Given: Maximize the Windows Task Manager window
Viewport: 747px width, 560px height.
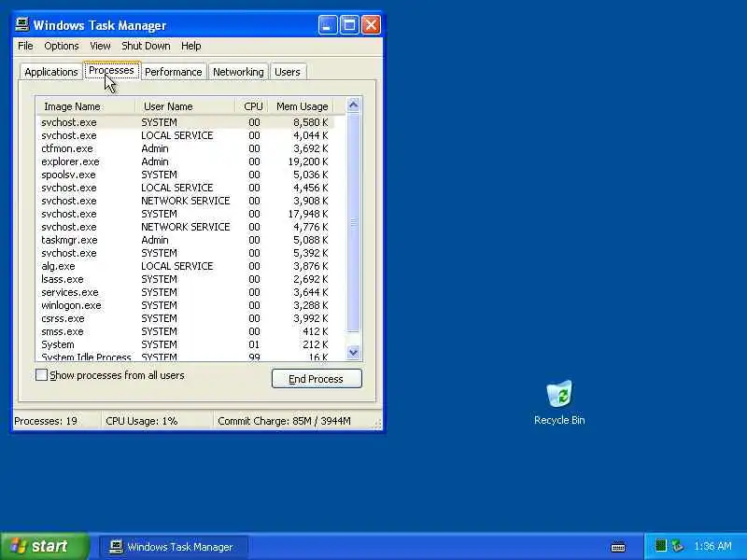Looking at the screenshot, I should pyautogui.click(x=349, y=25).
